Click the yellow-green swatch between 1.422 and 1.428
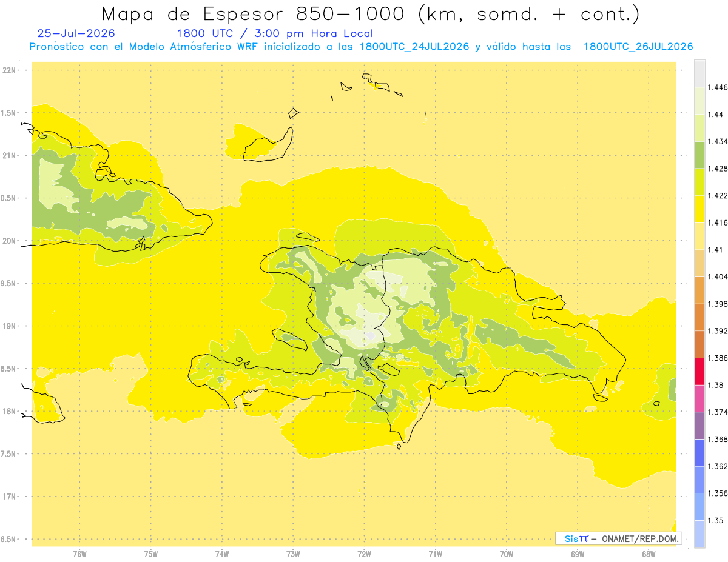The image size is (728, 562). (x=699, y=182)
